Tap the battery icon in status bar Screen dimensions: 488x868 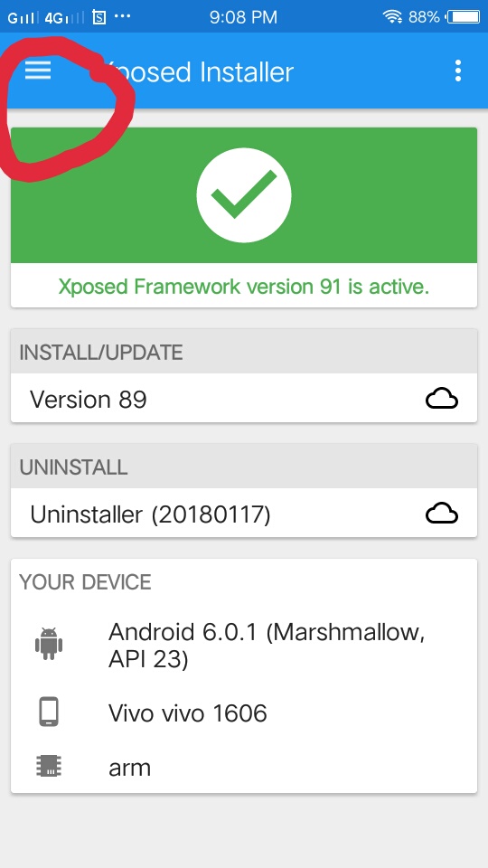pyautogui.click(x=464, y=17)
